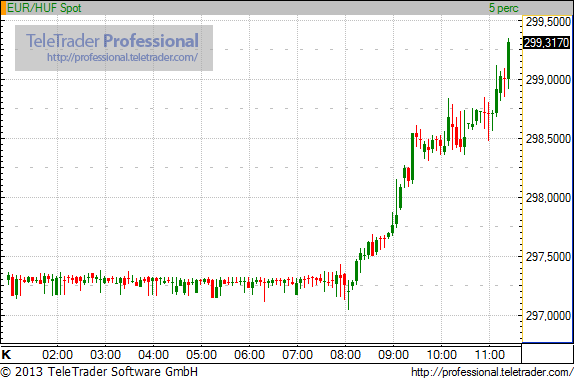Screen dimensions: 574x381
Task: Click the 297,5000 price axis label
Action: (x=548, y=257)
